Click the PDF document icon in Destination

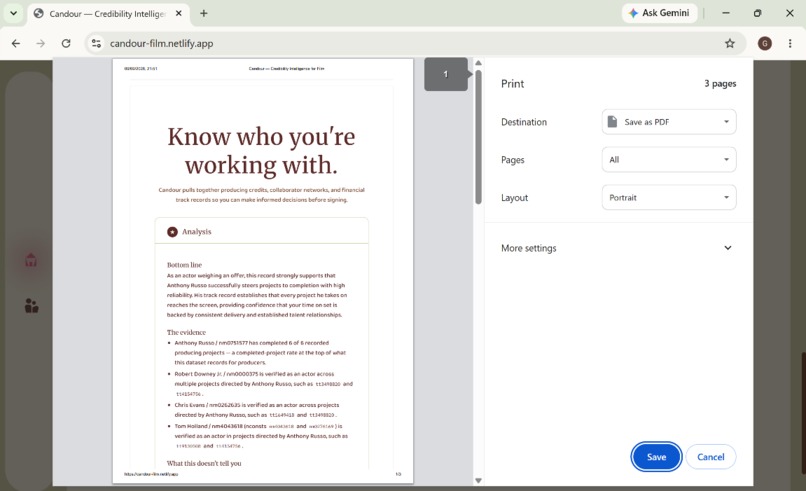(x=612, y=122)
